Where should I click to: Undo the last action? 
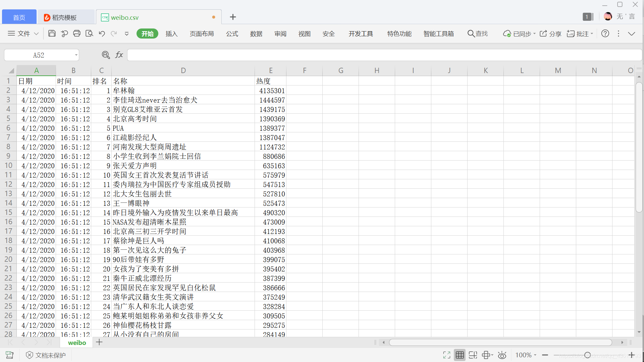tap(102, 34)
